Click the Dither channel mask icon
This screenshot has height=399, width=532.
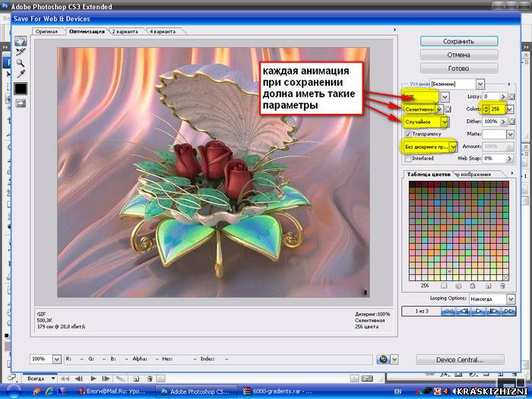coord(511,122)
